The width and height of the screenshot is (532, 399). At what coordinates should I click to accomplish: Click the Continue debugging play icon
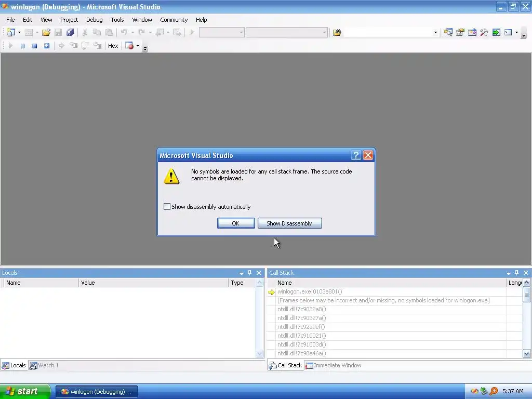click(10, 46)
